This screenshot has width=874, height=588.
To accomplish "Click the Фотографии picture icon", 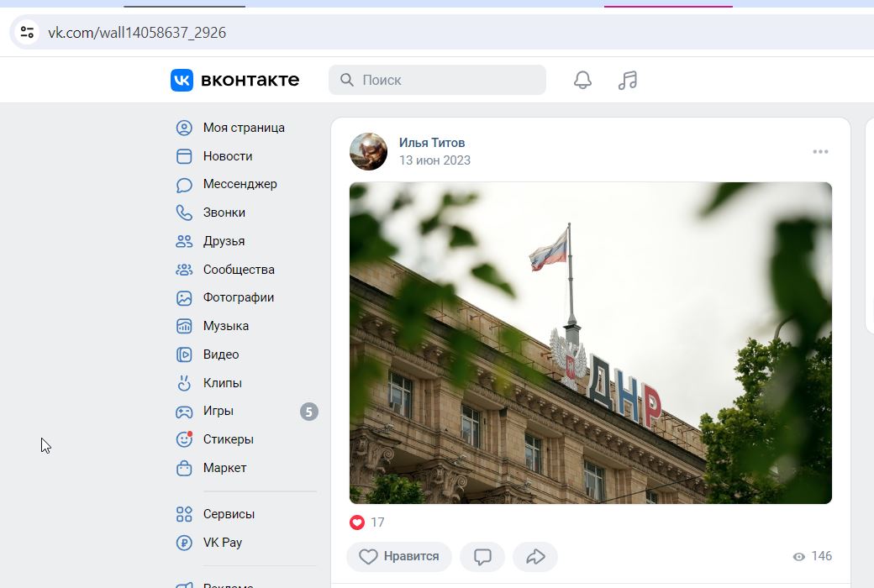I will (184, 298).
